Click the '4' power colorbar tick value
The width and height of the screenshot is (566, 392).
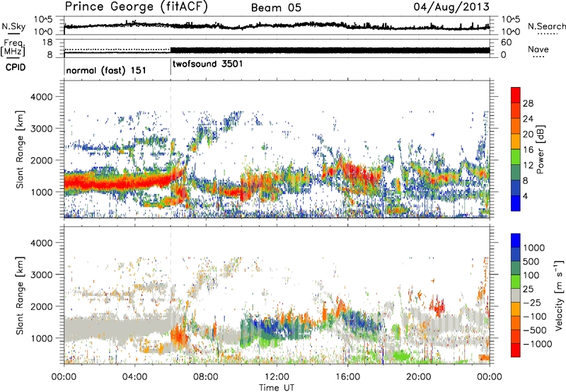tap(525, 196)
